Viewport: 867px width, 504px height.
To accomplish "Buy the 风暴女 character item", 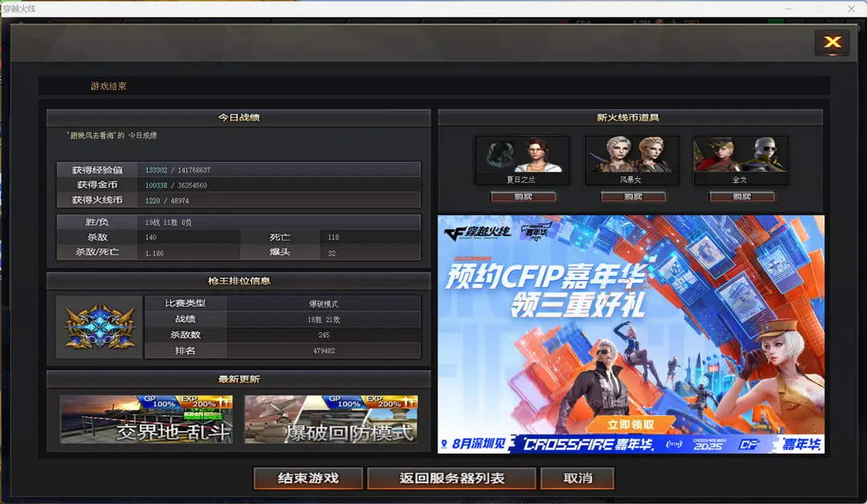I will coord(633,197).
